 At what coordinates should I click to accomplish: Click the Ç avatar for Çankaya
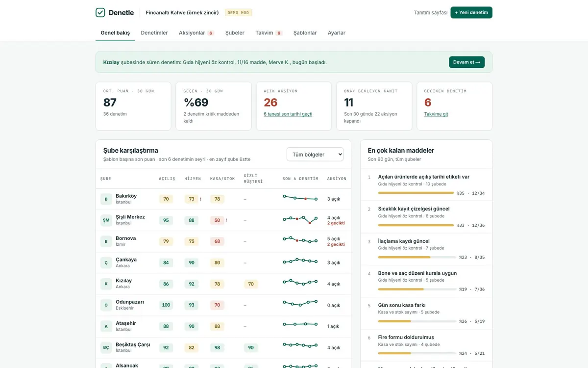pos(106,263)
